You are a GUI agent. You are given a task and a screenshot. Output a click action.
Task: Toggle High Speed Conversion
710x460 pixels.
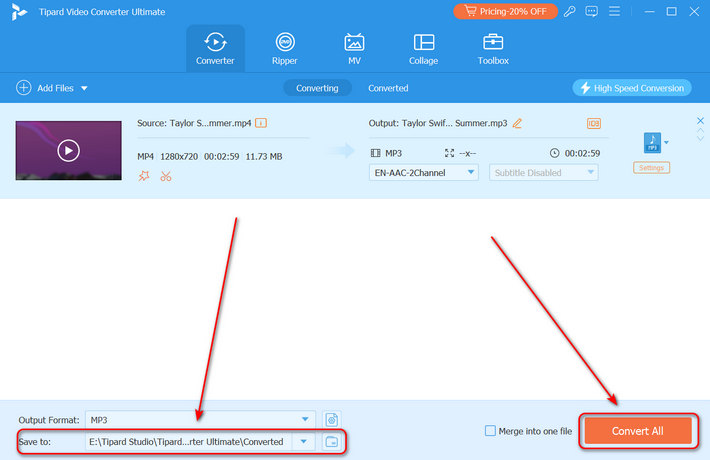click(x=631, y=88)
